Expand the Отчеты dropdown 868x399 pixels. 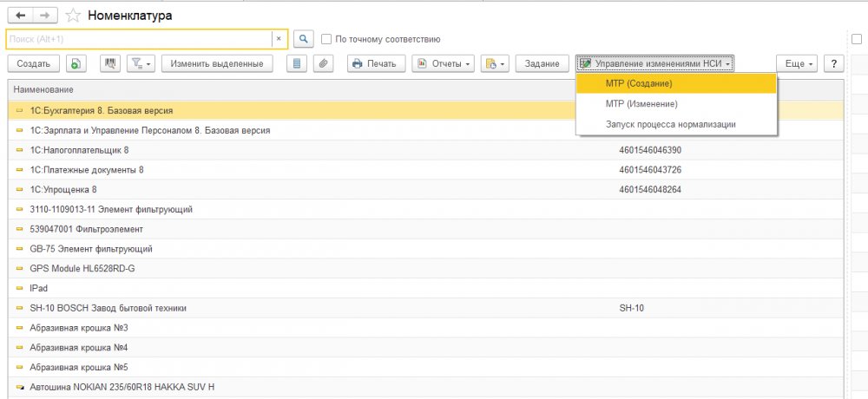[443, 63]
